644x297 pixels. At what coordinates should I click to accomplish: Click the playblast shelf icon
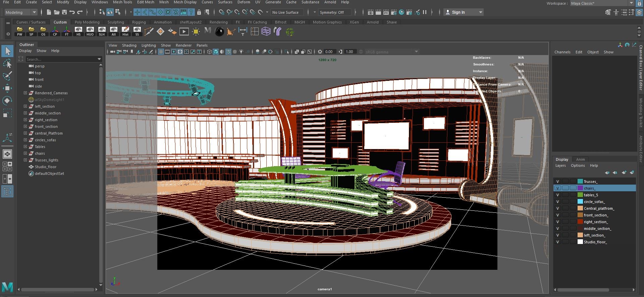tap(184, 32)
